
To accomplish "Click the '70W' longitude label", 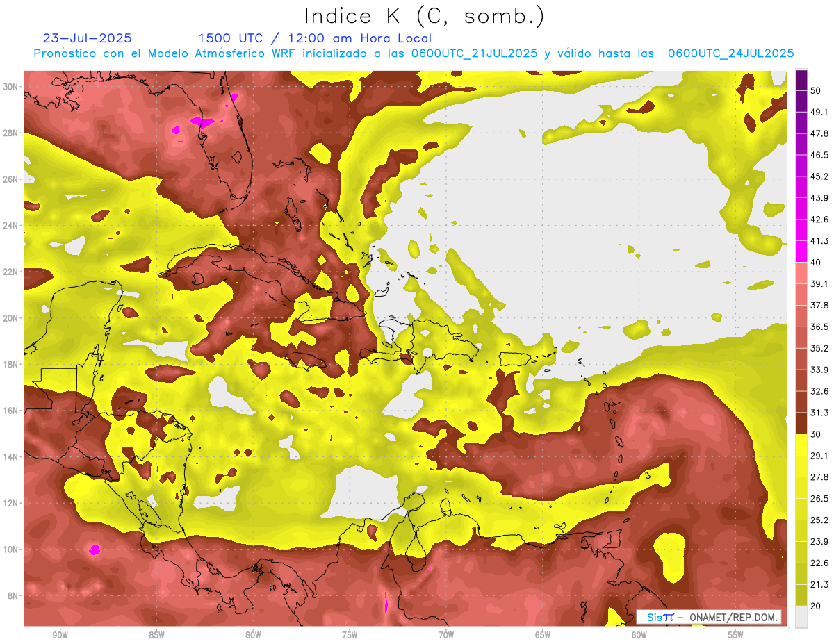I will [x=446, y=635].
